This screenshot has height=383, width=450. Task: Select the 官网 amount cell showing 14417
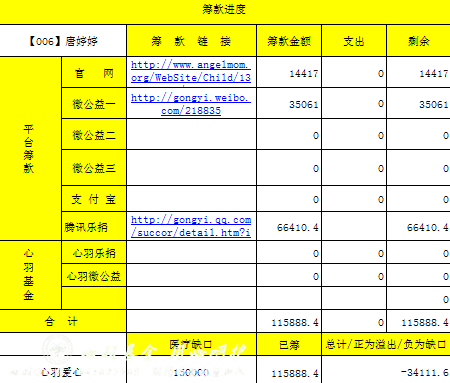point(289,72)
